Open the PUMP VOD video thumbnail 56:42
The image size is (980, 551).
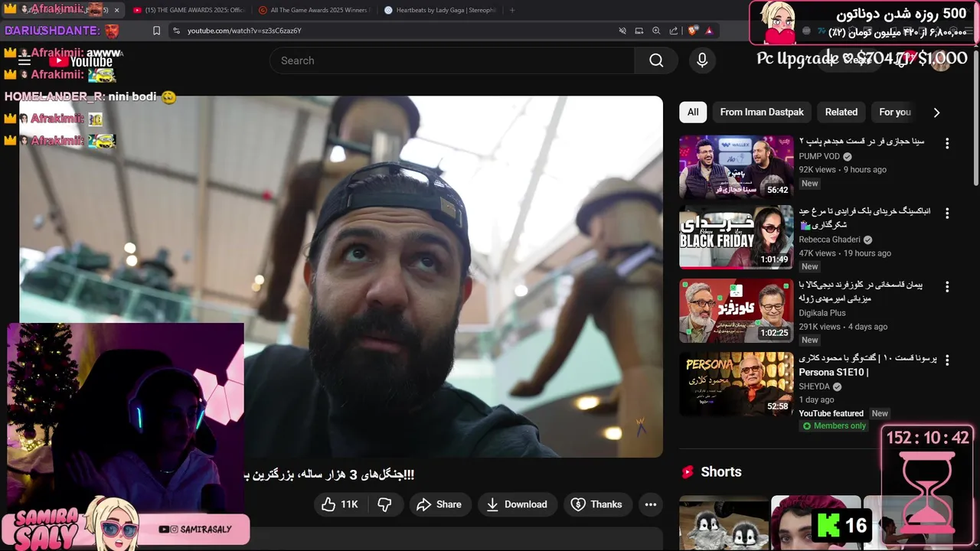click(x=737, y=167)
